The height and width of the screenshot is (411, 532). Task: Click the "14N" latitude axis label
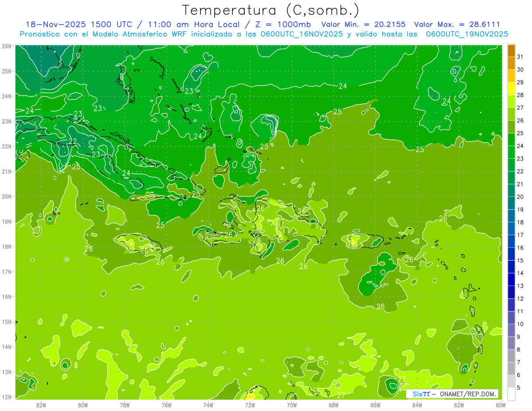[7, 347]
